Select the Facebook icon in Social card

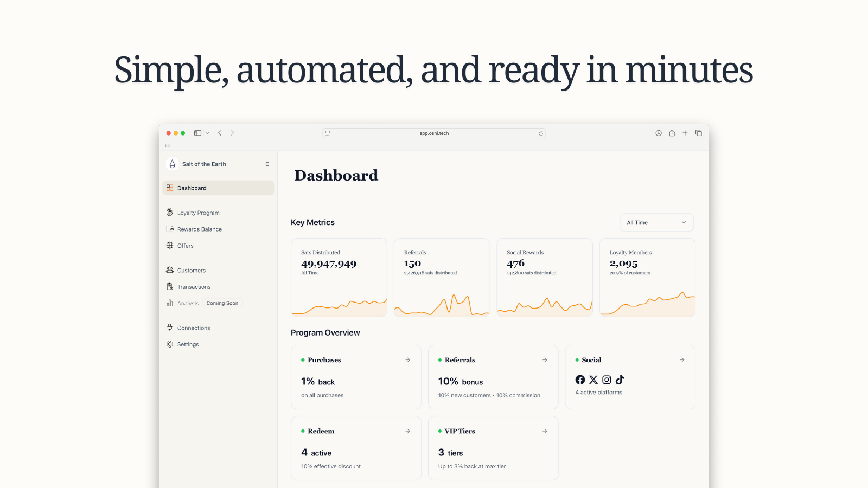point(579,380)
